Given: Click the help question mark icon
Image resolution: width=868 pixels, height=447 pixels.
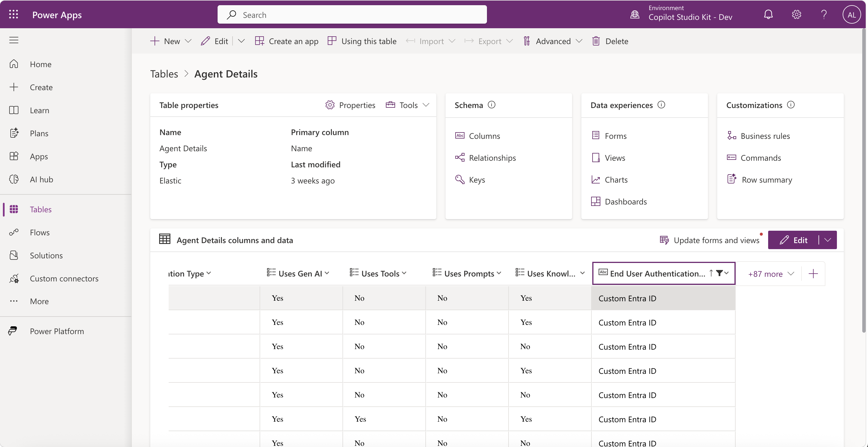Looking at the screenshot, I should [x=824, y=14].
